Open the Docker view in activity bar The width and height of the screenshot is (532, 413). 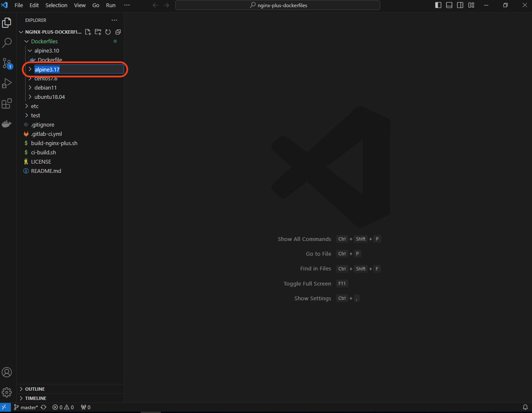tap(7, 124)
